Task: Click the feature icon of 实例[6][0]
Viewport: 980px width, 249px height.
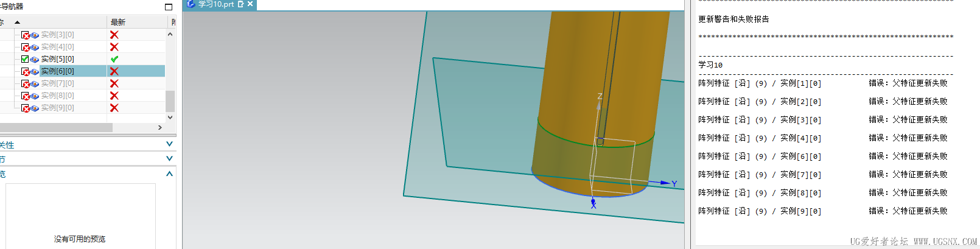Action: pos(35,71)
